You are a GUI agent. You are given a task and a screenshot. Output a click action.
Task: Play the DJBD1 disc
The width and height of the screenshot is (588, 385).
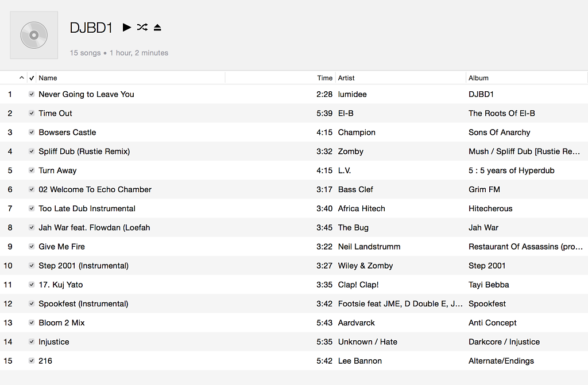pyautogui.click(x=127, y=28)
